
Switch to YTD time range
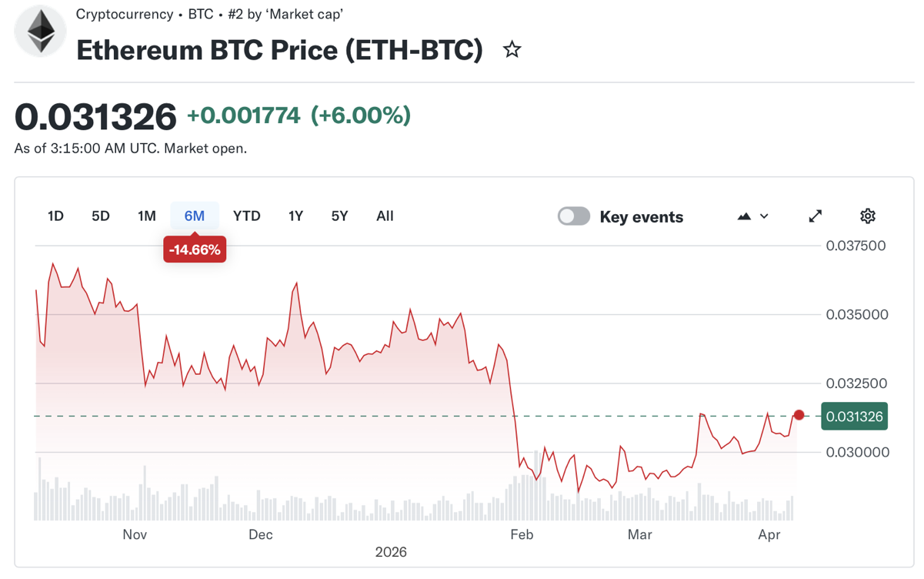(x=247, y=216)
